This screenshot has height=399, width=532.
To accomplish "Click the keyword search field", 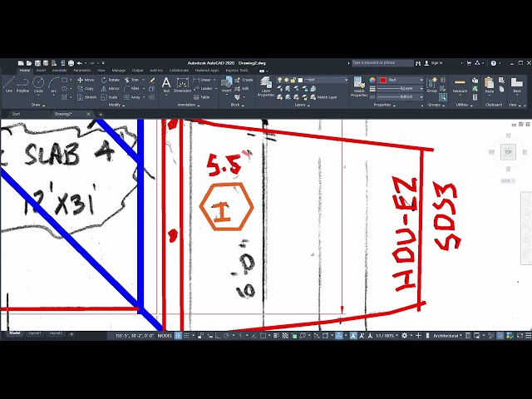I will click(382, 63).
